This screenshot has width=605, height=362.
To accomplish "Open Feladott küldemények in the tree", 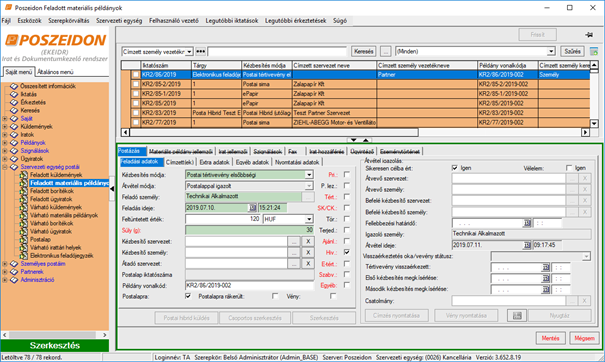I will point(56,175).
